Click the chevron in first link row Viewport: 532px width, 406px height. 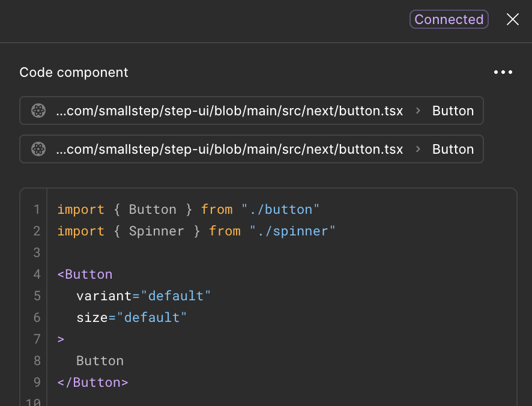click(418, 111)
